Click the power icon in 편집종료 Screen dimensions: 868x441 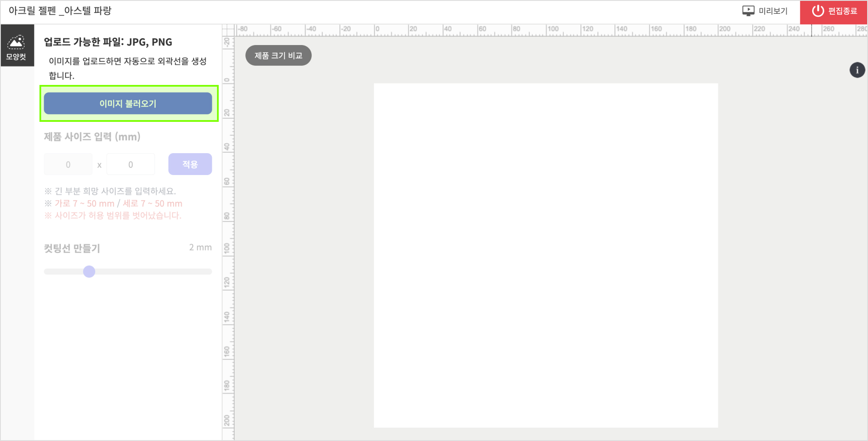tap(817, 11)
